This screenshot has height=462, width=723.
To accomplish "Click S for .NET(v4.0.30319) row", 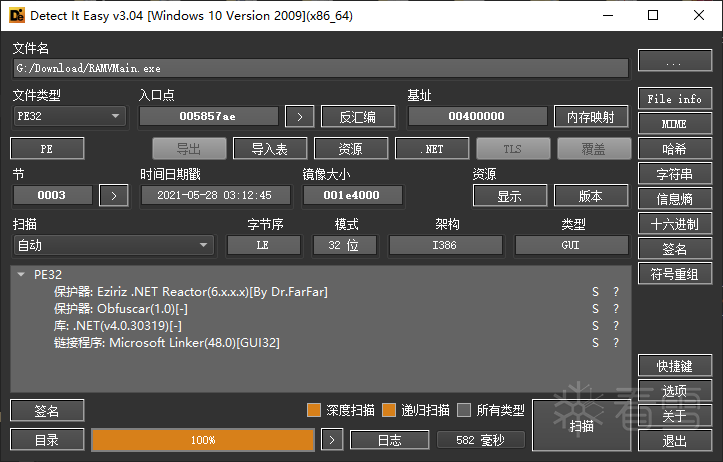I will tap(595, 326).
